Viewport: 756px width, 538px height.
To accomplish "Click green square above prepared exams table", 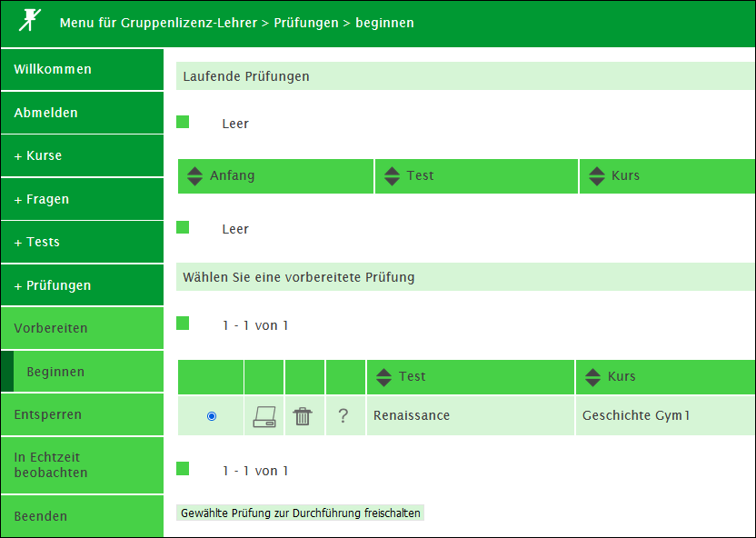I will click(183, 324).
